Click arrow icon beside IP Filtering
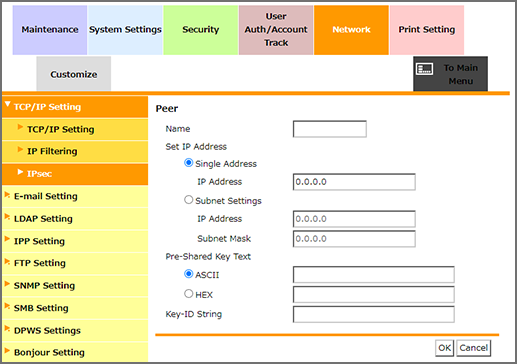The width and height of the screenshot is (517, 364). [x=20, y=149]
